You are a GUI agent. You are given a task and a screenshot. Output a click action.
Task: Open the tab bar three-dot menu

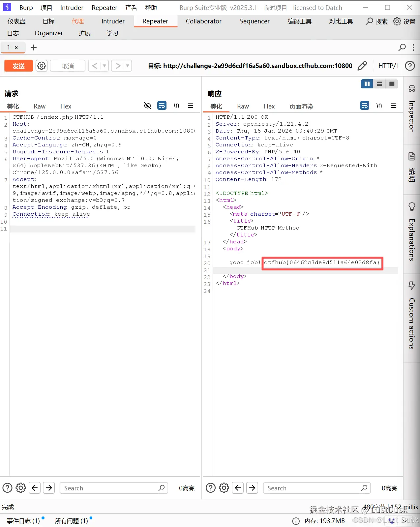pos(413,47)
